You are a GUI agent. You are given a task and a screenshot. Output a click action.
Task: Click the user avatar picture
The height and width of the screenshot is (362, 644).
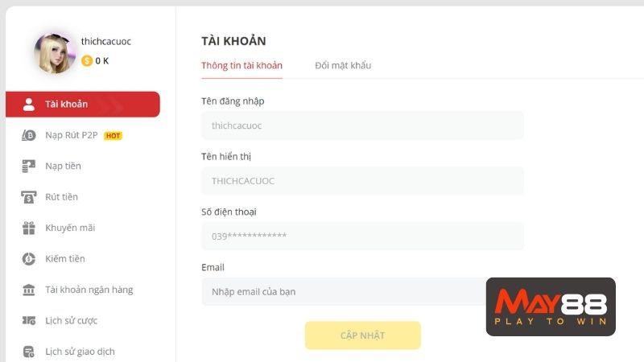point(55,53)
